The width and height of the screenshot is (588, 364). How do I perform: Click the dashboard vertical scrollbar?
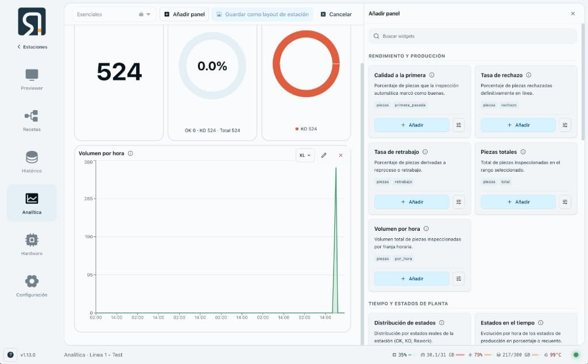pos(362,204)
